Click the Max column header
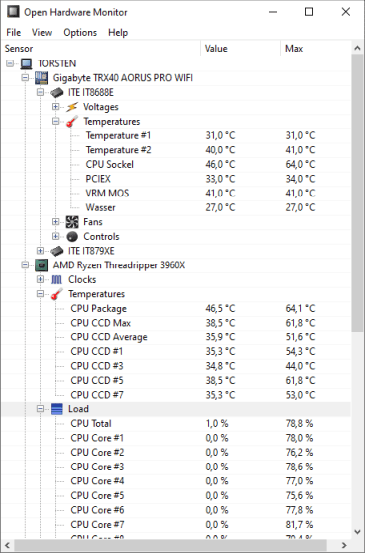This screenshot has width=365, height=553. coord(316,49)
